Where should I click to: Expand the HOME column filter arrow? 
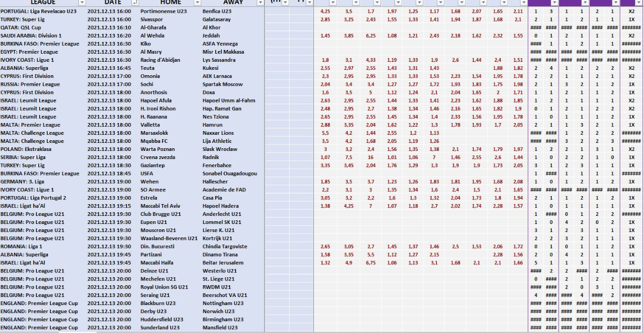click(197, 3)
